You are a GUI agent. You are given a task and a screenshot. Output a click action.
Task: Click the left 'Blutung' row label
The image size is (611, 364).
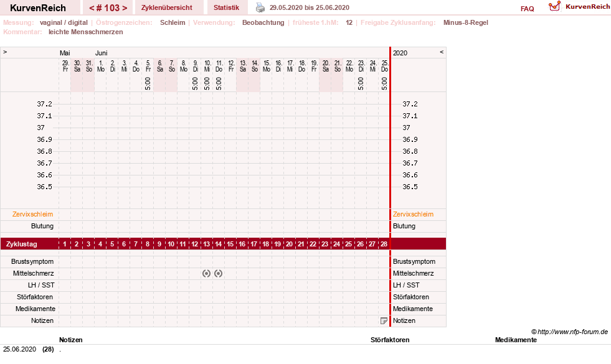42,226
